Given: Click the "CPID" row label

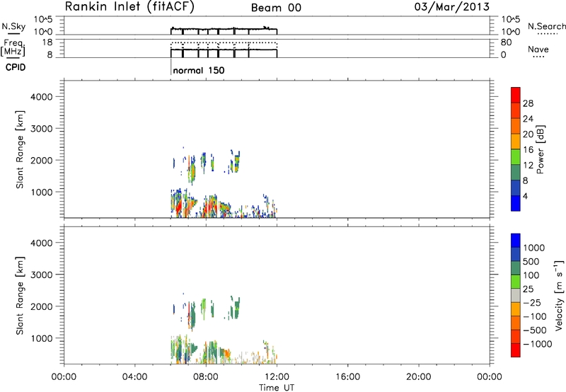Looking at the screenshot, I should 16,67.
